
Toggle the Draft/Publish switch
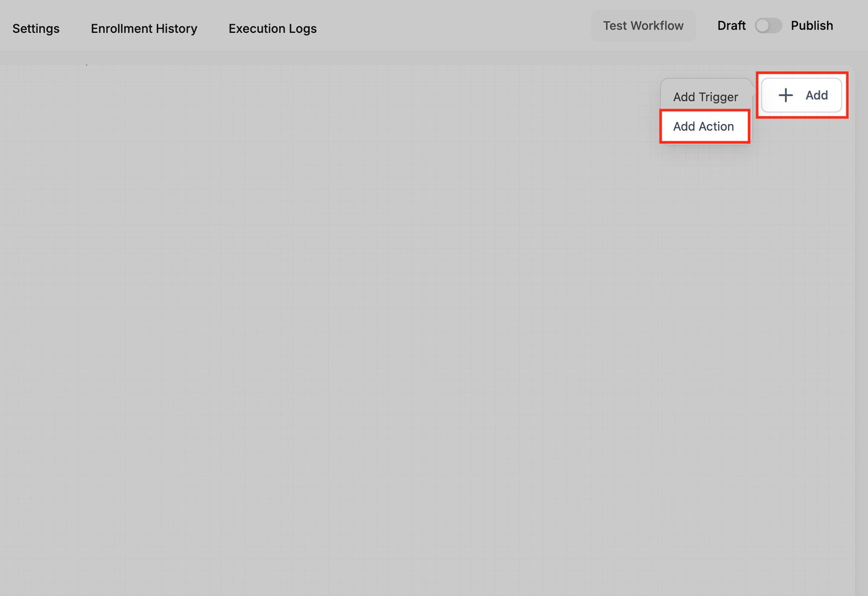(x=768, y=25)
